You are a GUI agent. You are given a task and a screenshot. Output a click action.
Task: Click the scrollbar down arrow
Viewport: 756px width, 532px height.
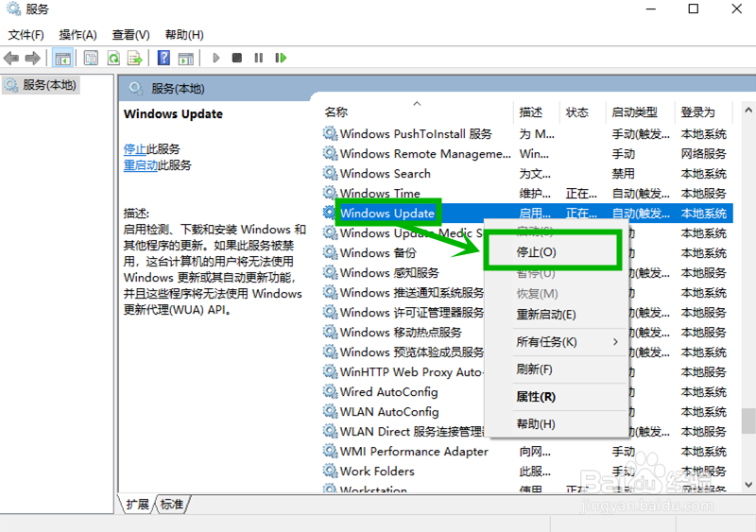coord(748,485)
